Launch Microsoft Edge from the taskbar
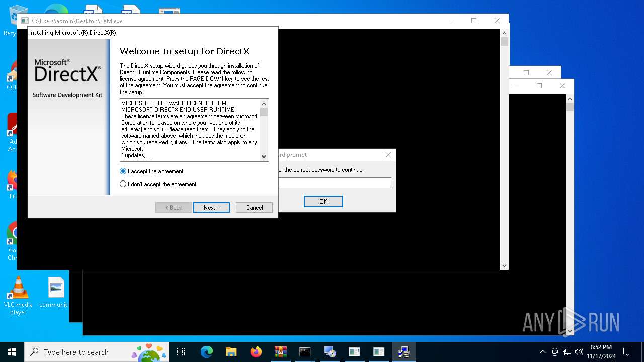Image resolution: width=644 pixels, height=362 pixels. tap(207, 352)
